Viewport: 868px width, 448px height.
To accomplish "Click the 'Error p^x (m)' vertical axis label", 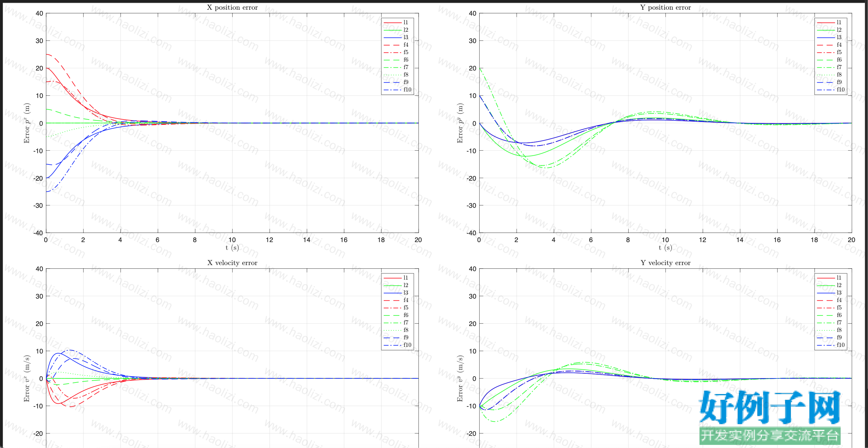I will click(27, 123).
